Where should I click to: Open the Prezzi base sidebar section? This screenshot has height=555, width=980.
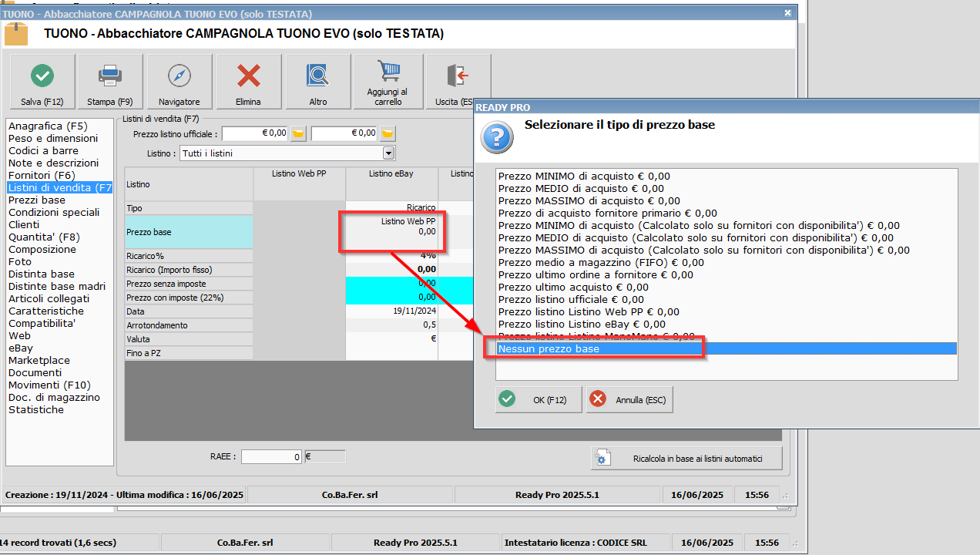[37, 200]
